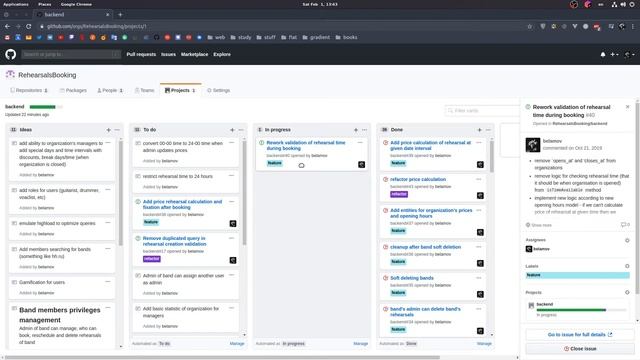This screenshot has height=360, width=640.
Task: Open the web bookmarks folder
Action: [216, 37]
